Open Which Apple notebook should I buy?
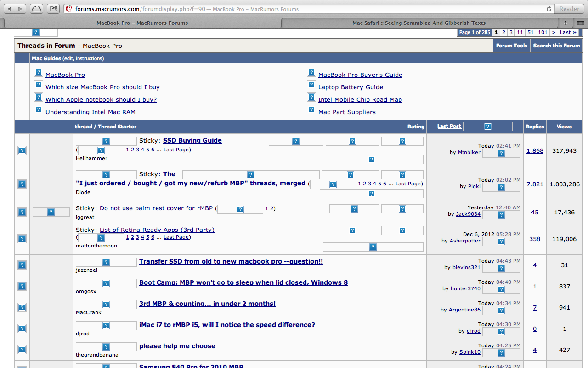This screenshot has width=588, height=368. pyautogui.click(x=101, y=99)
